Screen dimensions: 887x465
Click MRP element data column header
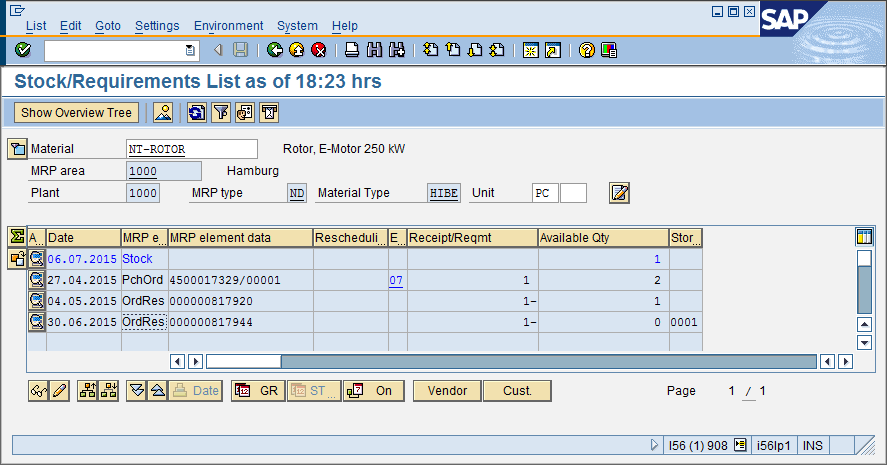240,238
